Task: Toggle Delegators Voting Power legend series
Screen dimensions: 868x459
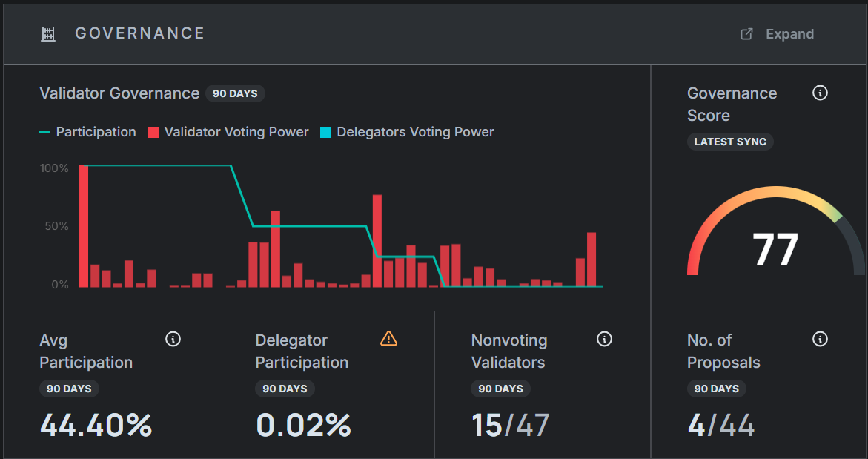Action: coord(407,132)
